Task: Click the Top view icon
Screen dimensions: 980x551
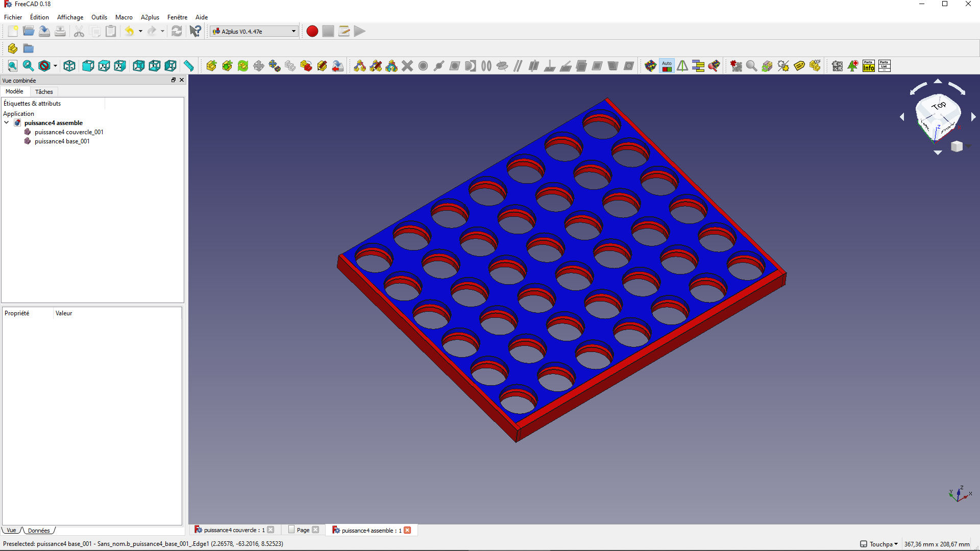Action: [x=104, y=66]
